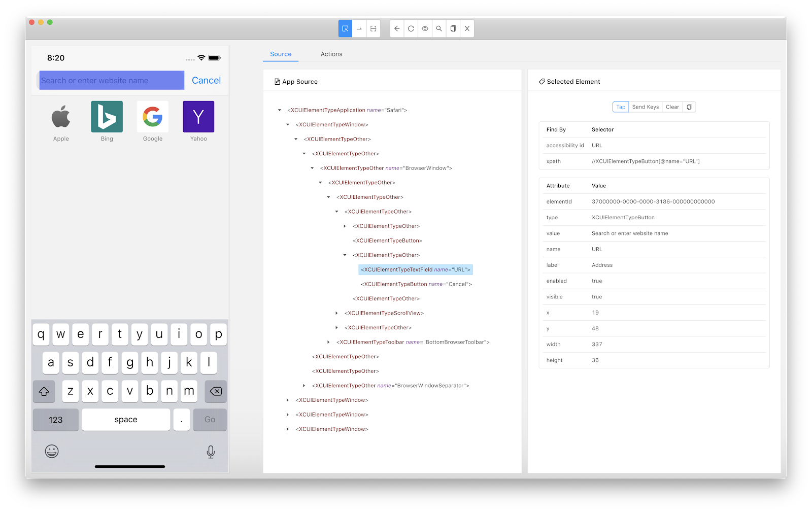Tap the g key on keyboard
812x512 pixels.
130,363
